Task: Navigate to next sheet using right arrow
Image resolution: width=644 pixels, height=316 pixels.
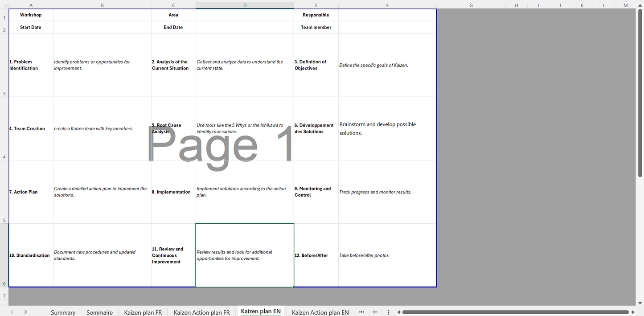Action: click(x=26, y=312)
